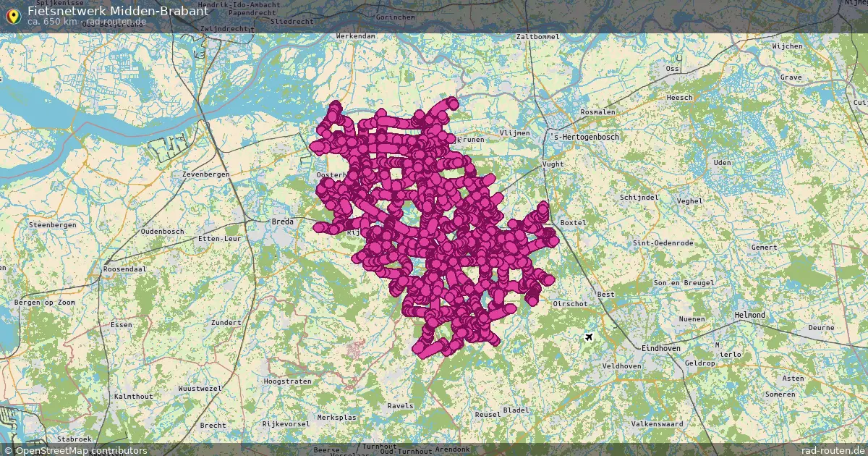Click the Wijchen town label
This screenshot has height=456, width=868.
point(787,46)
